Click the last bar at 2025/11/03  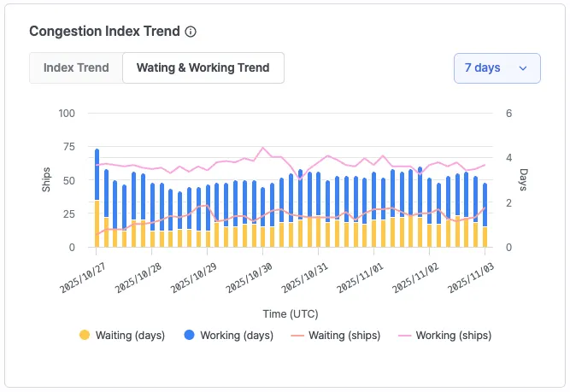tap(485, 215)
